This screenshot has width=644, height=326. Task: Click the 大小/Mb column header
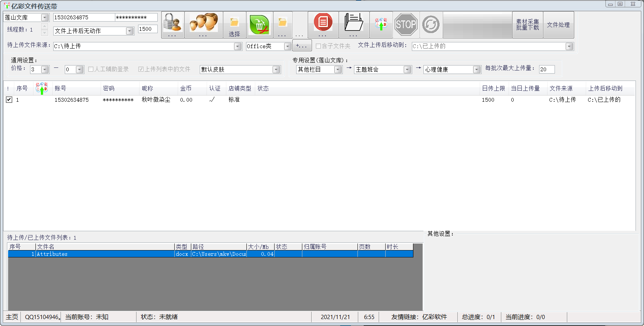click(x=260, y=247)
